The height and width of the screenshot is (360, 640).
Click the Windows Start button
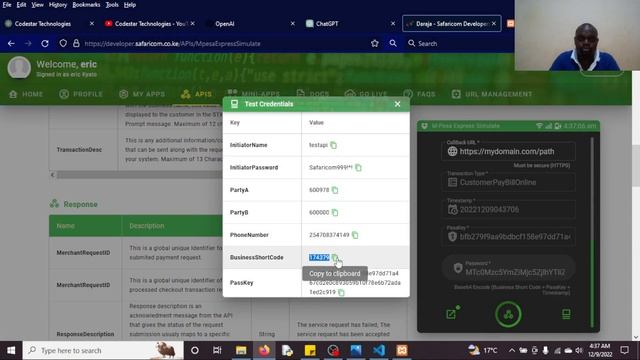[11, 350]
